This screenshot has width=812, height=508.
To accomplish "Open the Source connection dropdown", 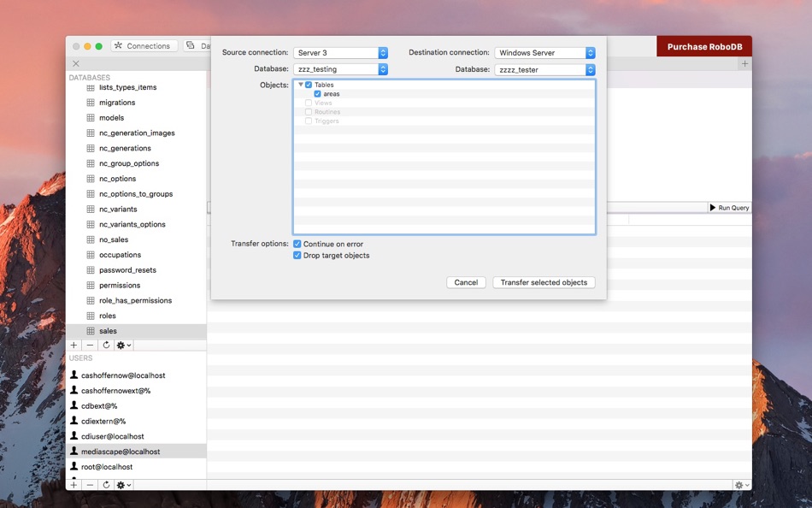I will [x=340, y=53].
